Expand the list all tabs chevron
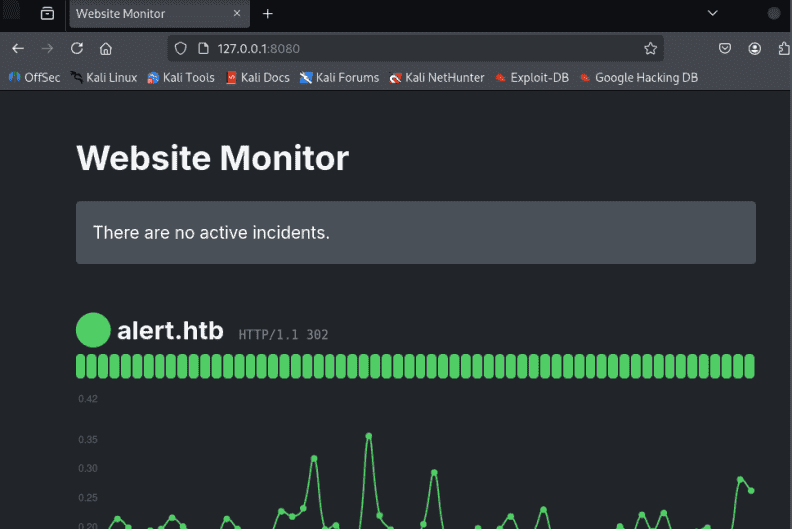 point(713,13)
